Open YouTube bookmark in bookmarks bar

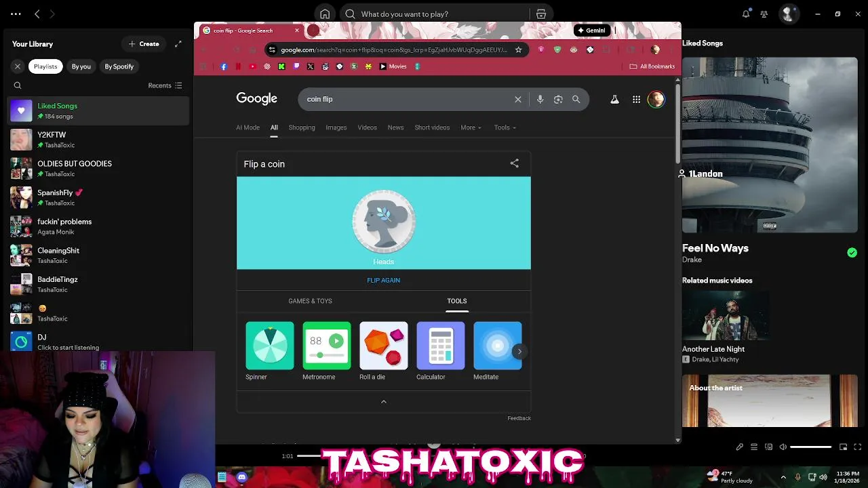pos(252,66)
